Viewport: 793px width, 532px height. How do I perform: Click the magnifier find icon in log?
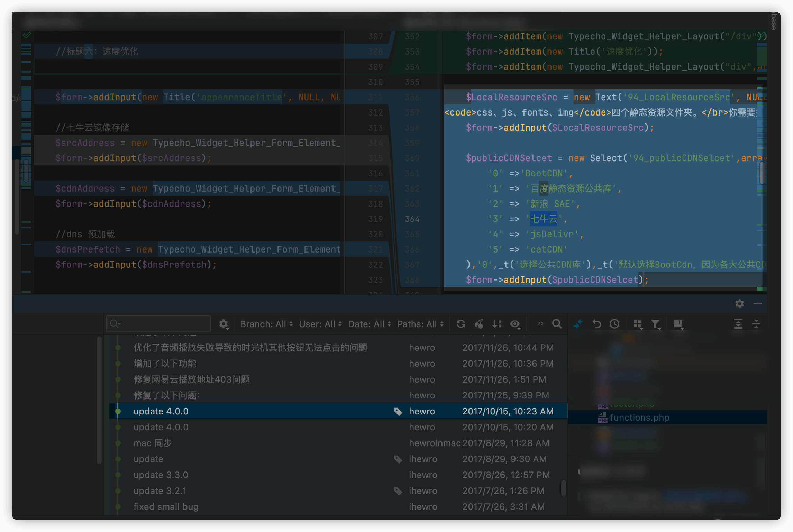click(557, 324)
